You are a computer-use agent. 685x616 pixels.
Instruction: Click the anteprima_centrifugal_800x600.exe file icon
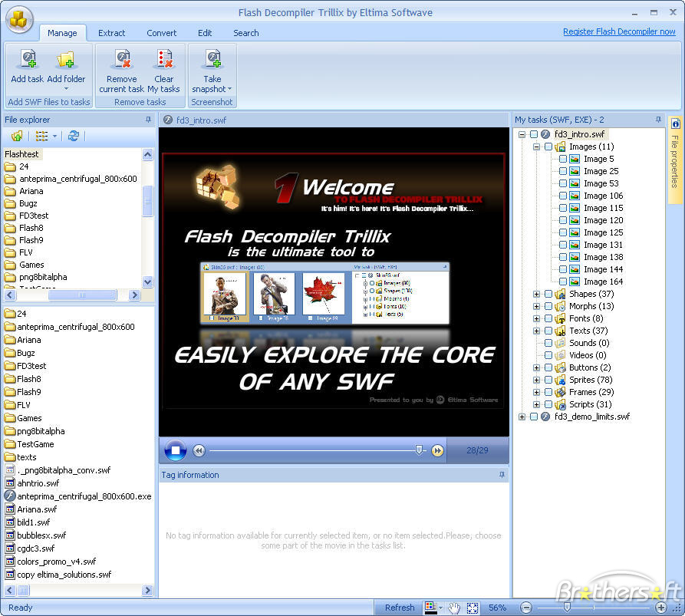pyautogui.click(x=10, y=496)
